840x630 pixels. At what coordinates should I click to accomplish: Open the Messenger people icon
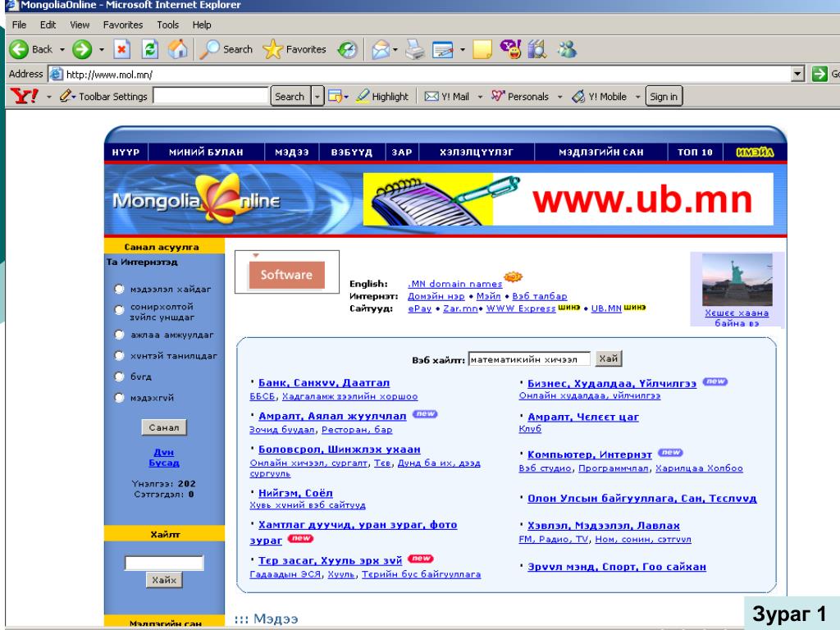567,49
